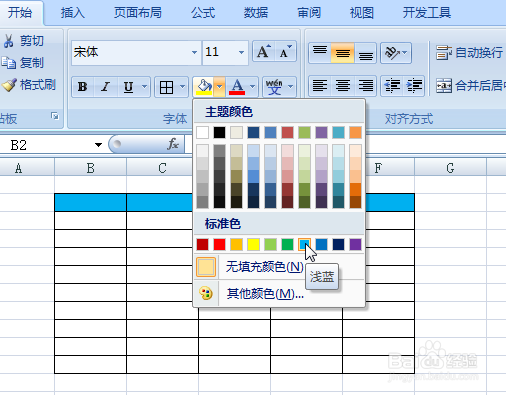Choose 无填充颜色 (No Fill) option
Image resolution: width=506 pixels, height=395 pixels.
[x=279, y=267]
